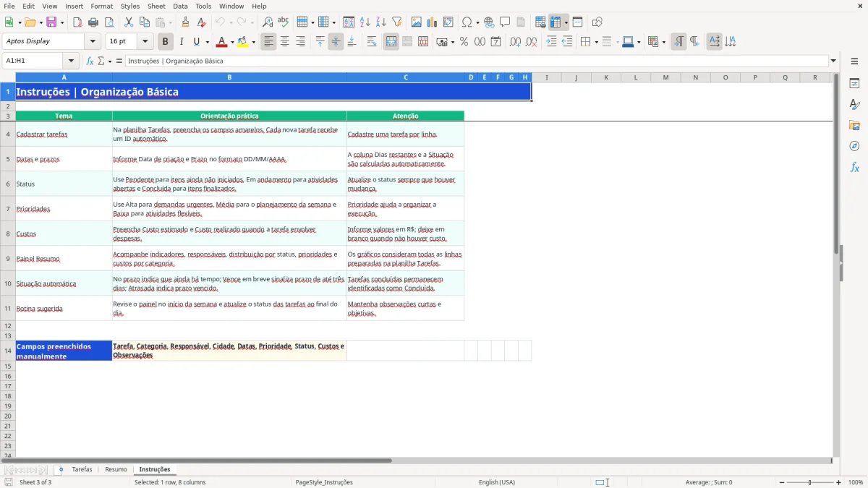This screenshot has height=488, width=868.
Task: Open Find and Replace
Action: coord(268,22)
